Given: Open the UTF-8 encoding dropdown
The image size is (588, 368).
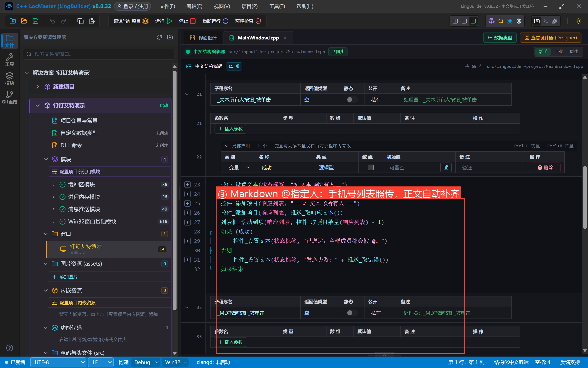Looking at the screenshot, I should point(58,362).
